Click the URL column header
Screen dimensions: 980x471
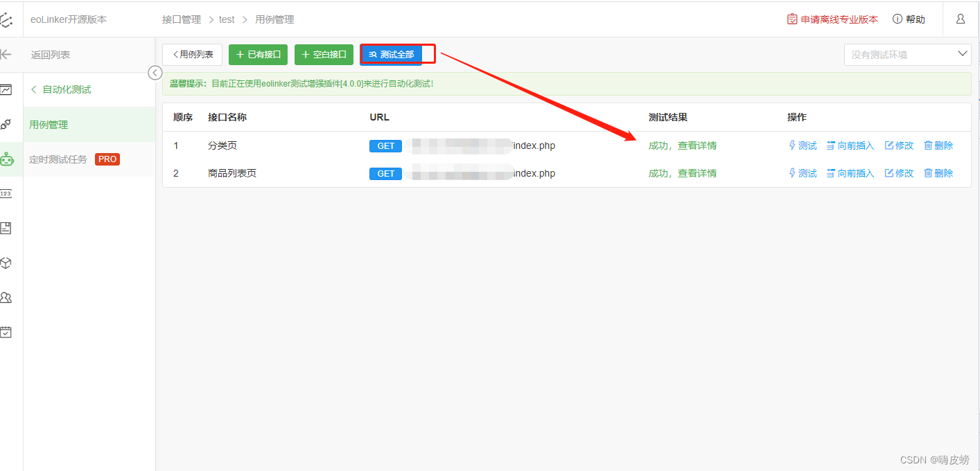coord(379,117)
